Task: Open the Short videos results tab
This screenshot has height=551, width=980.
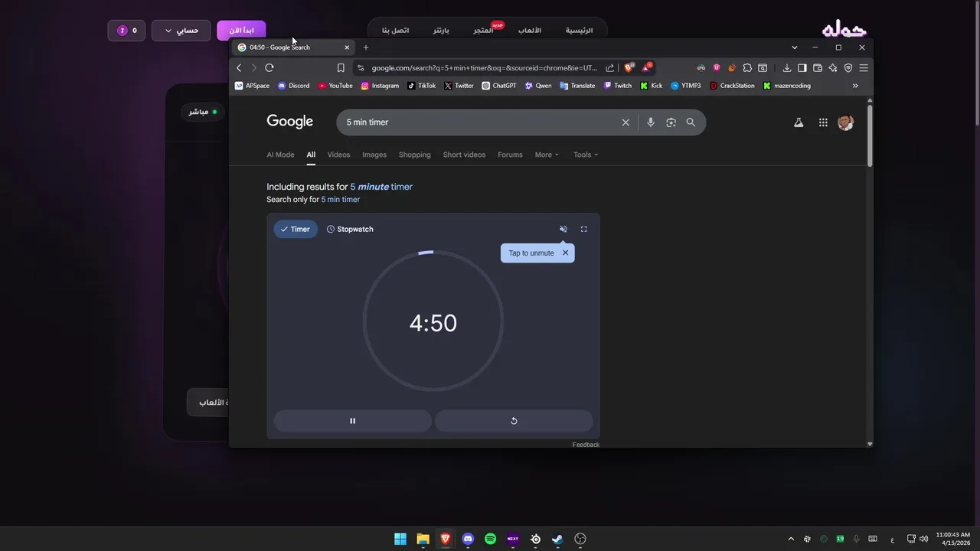Action: tap(464, 155)
